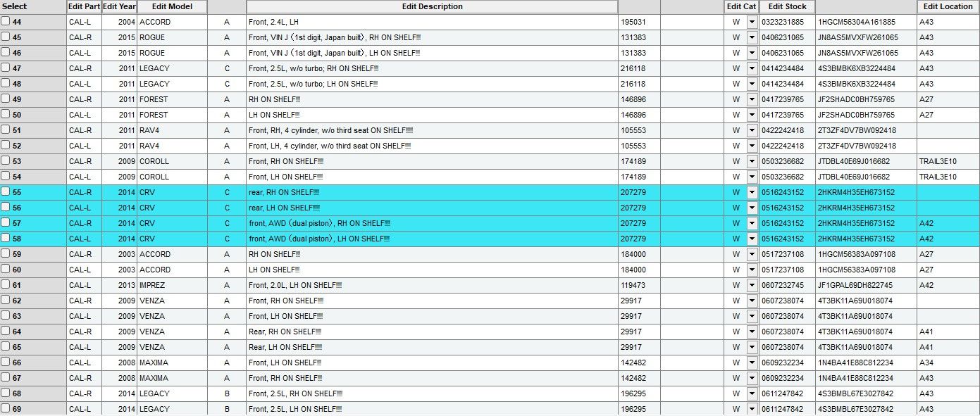
Task: Open the category dropdown in highlighted row 56
Action: [x=752, y=208]
